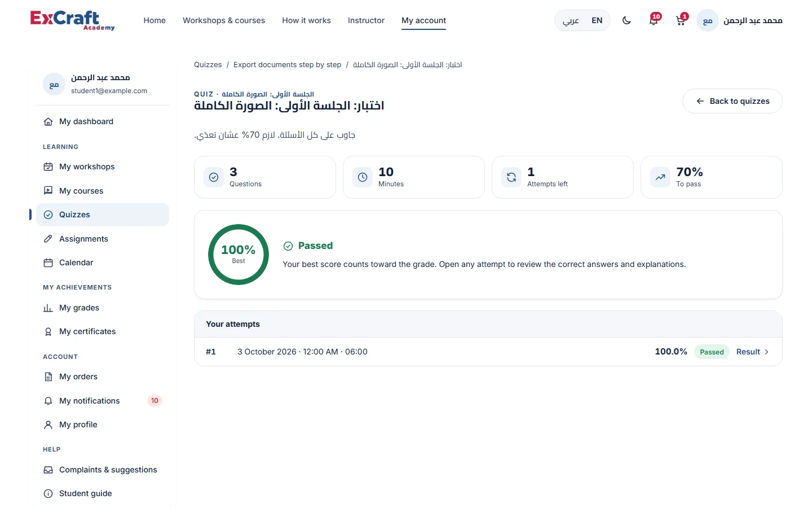This screenshot has width=812, height=508.
Task: Select My account in top navigation
Action: [x=423, y=20]
